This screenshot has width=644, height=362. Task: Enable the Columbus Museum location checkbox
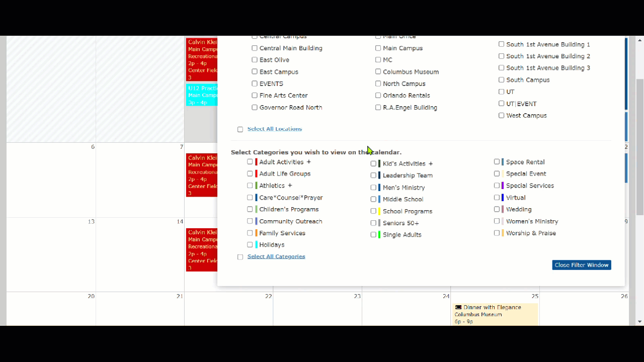tap(378, 71)
